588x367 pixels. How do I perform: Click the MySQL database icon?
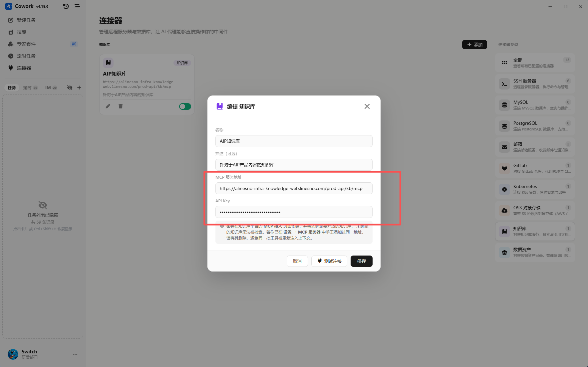(504, 105)
